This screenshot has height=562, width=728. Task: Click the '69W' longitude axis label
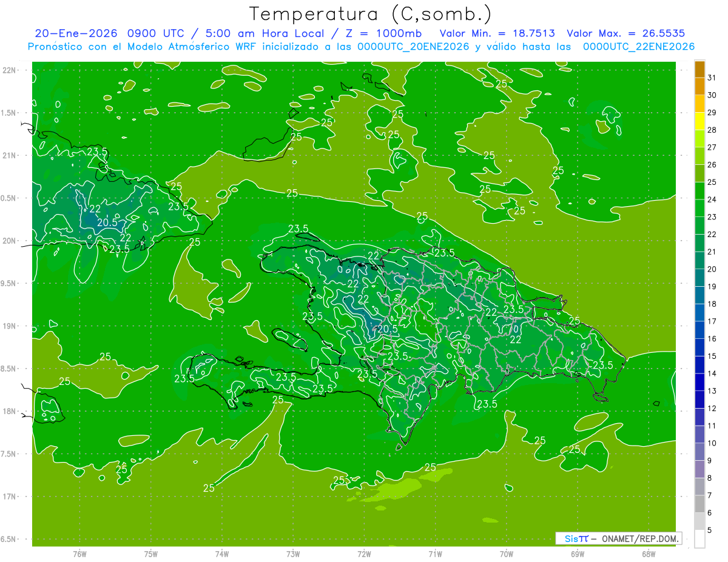click(578, 554)
